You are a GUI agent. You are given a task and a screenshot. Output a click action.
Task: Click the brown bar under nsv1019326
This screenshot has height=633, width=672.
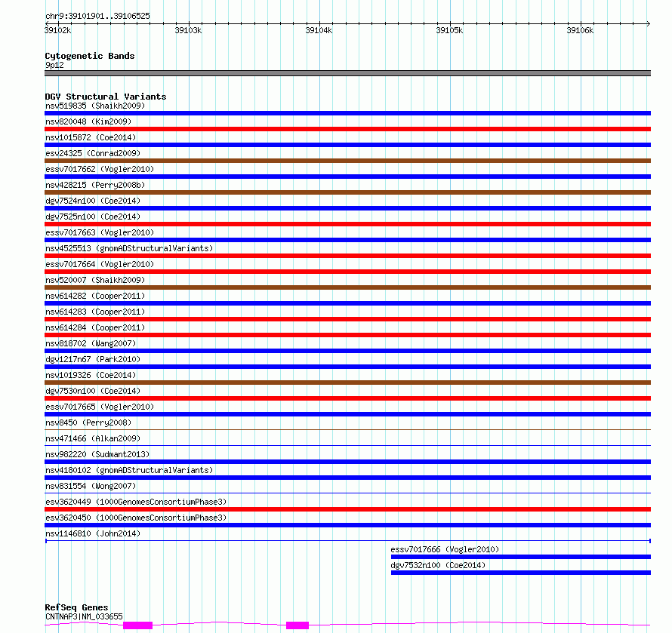(x=347, y=383)
